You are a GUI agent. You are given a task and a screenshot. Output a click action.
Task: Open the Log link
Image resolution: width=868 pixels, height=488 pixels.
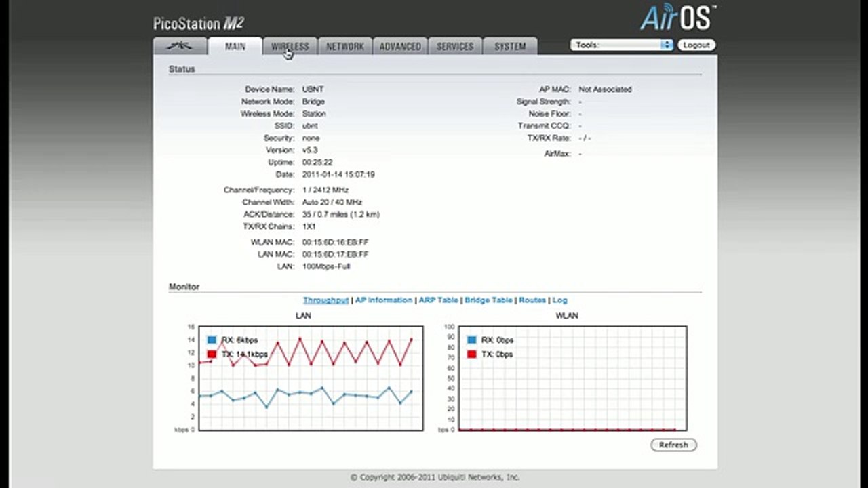point(559,300)
